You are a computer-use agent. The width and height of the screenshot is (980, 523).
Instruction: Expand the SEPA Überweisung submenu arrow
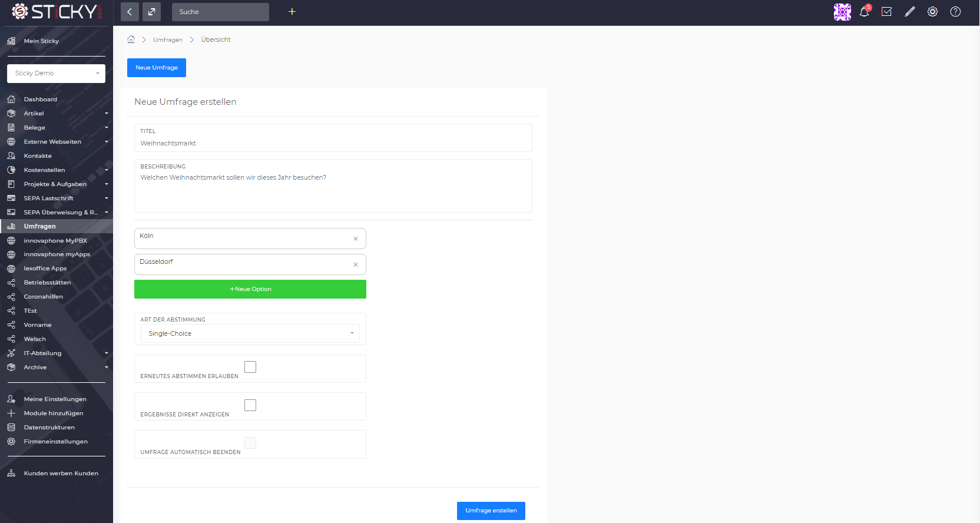pos(107,213)
